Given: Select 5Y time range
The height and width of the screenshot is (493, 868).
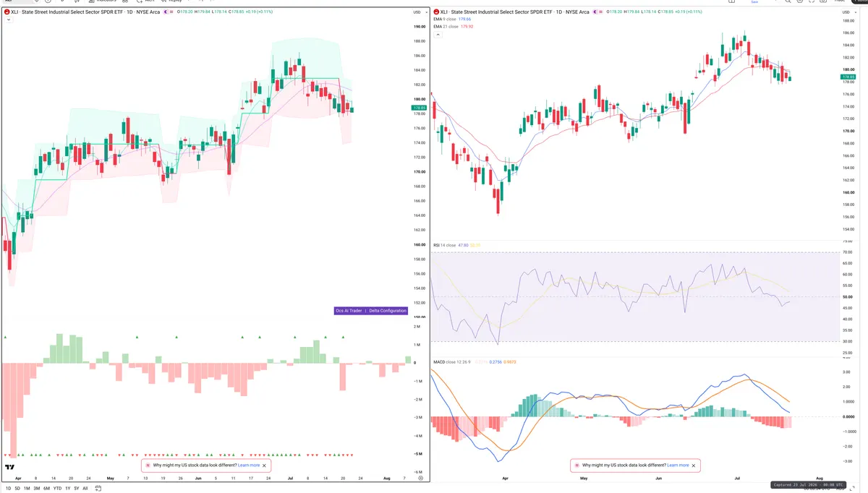Looking at the screenshot, I should (77, 489).
